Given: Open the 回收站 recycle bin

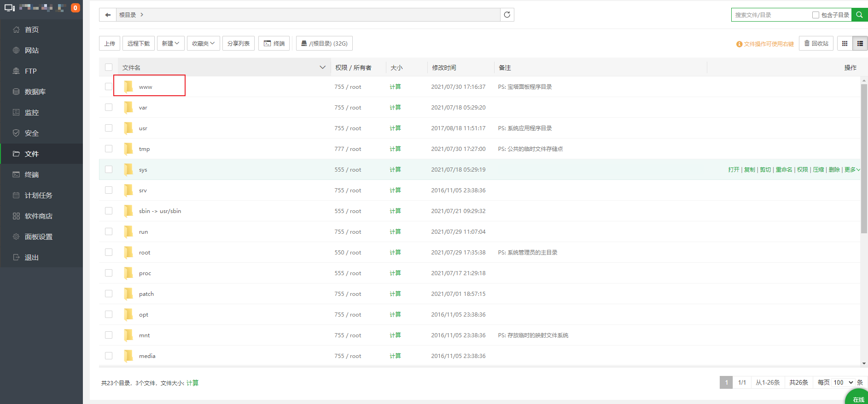Looking at the screenshot, I should (816, 43).
